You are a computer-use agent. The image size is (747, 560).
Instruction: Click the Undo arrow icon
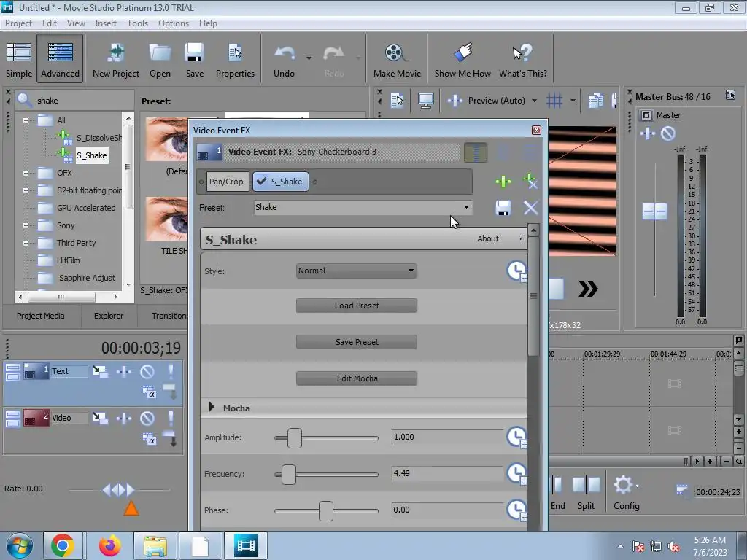(285, 53)
